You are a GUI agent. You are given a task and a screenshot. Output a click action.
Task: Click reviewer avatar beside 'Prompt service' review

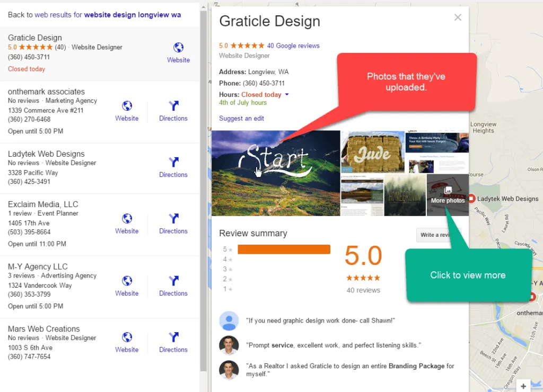click(229, 345)
